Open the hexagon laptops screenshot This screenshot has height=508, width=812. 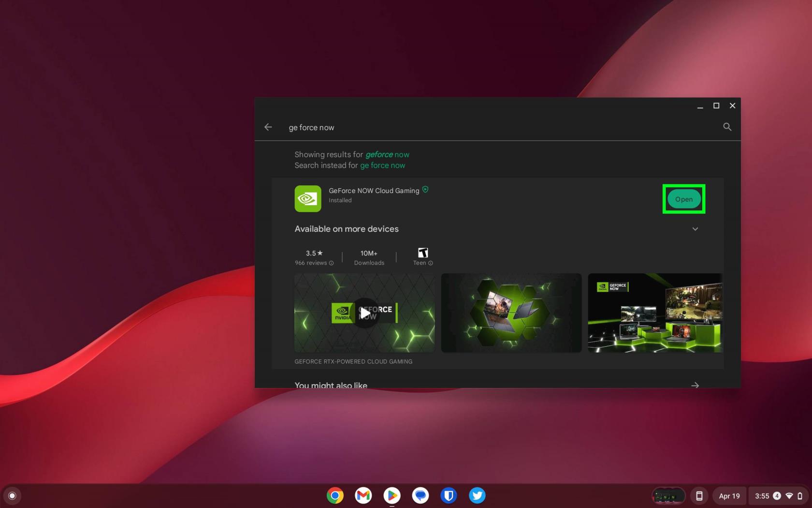click(511, 313)
